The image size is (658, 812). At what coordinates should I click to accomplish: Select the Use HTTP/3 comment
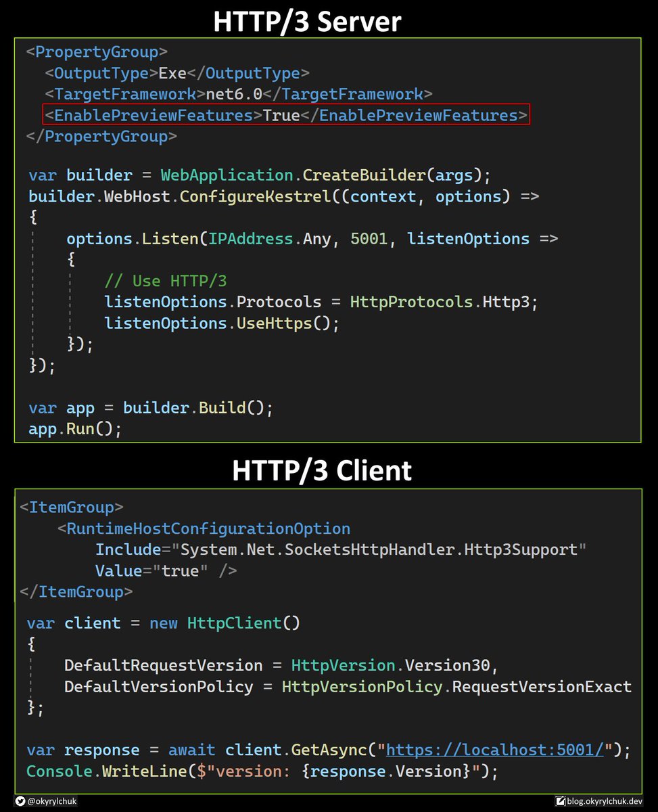(163, 280)
